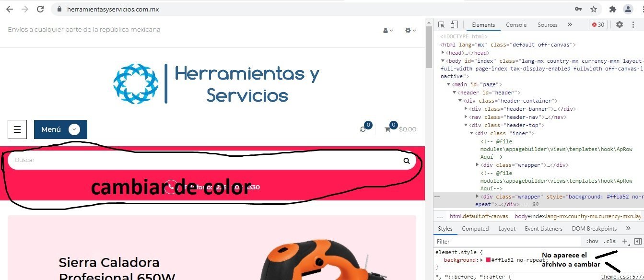The height and width of the screenshot is (280, 644).
Task: Switch to the Sources tab
Action: click(548, 25)
